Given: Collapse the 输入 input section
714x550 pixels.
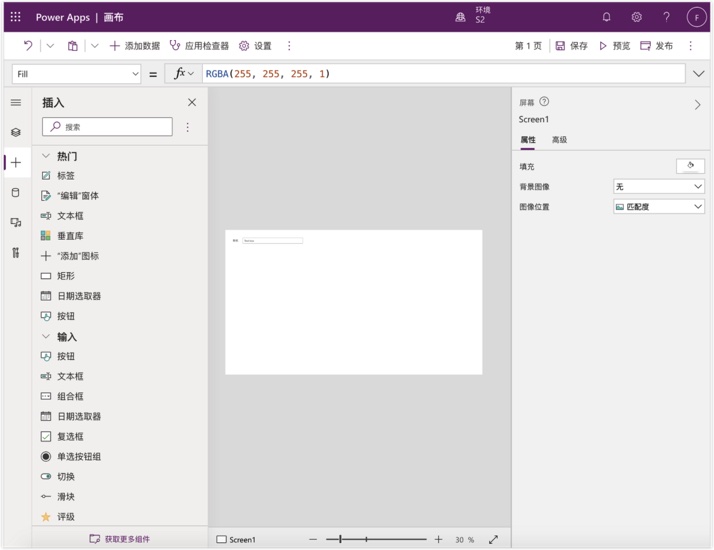Looking at the screenshot, I should click(x=46, y=336).
